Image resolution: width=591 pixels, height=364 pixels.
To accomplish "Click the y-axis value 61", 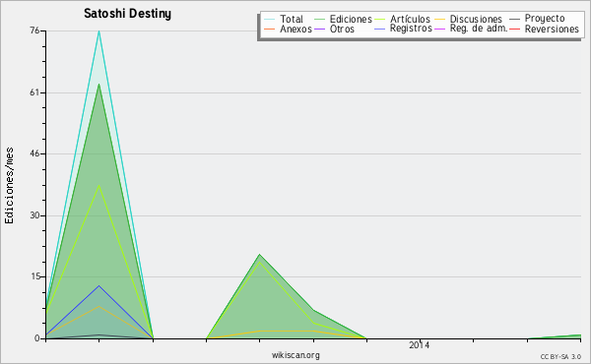I will tap(34, 92).
